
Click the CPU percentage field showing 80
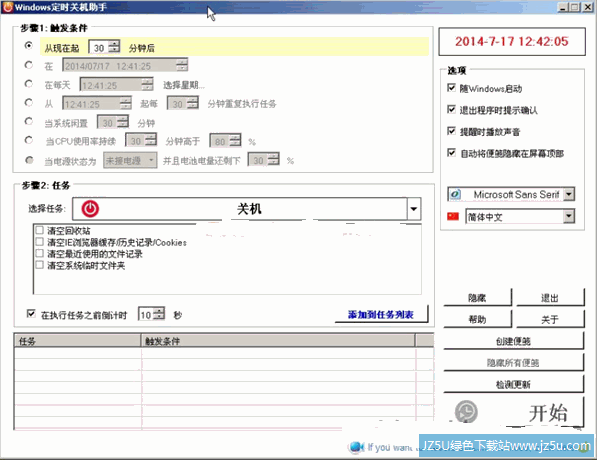pos(220,141)
